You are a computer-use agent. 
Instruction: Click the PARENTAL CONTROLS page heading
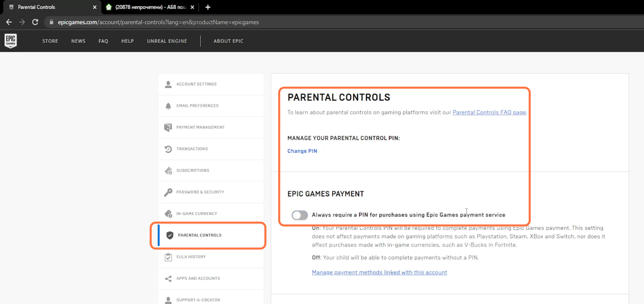click(339, 97)
